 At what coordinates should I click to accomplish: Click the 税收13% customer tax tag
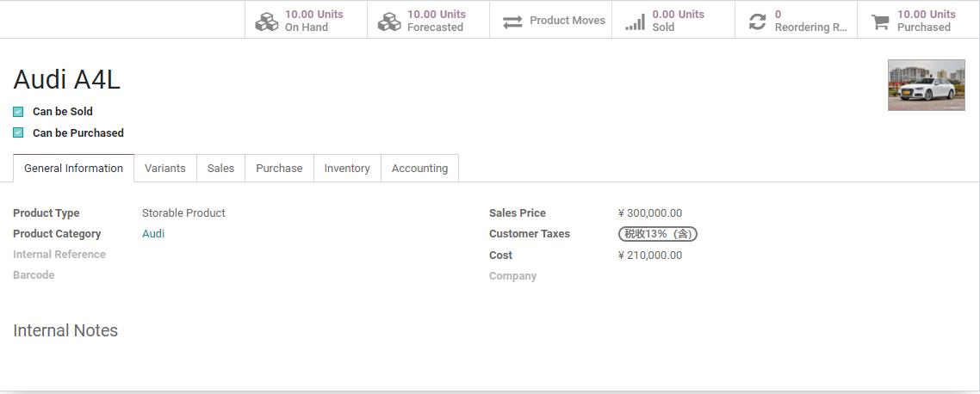pos(658,233)
